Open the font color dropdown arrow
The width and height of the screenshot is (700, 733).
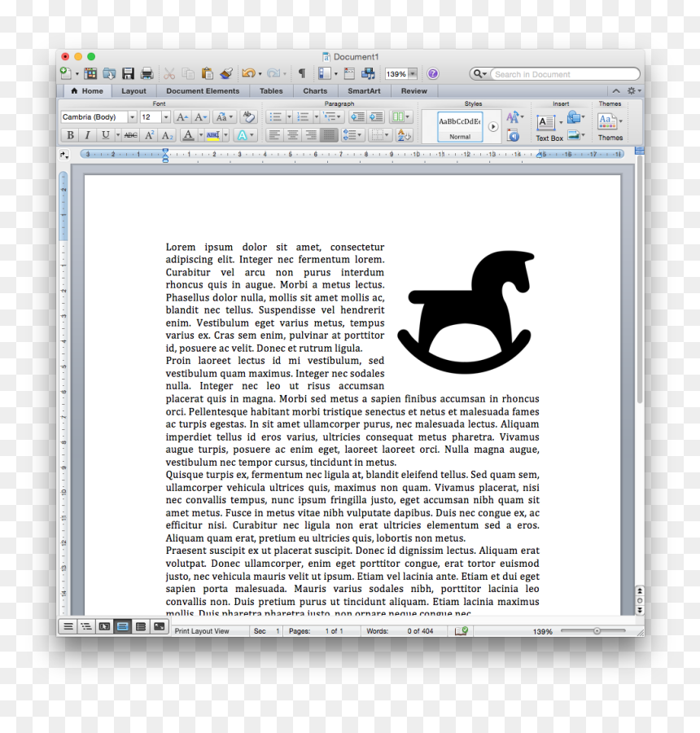201,135
